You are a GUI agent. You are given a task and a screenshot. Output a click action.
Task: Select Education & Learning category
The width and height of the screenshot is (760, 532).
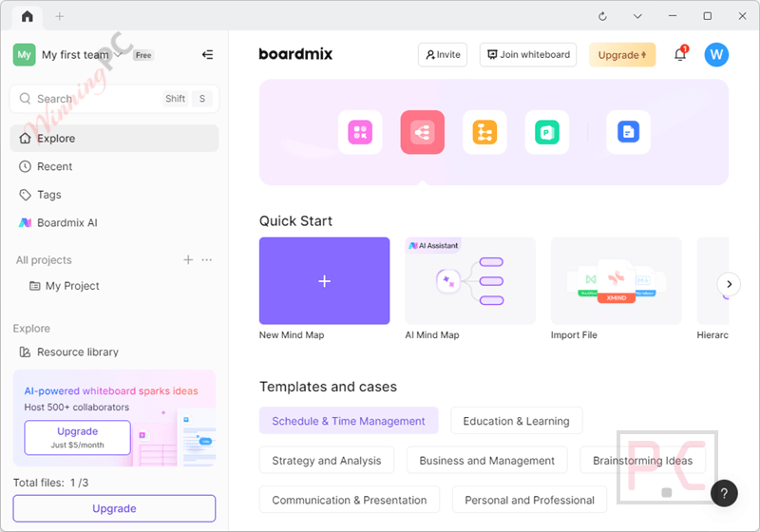[516, 421]
